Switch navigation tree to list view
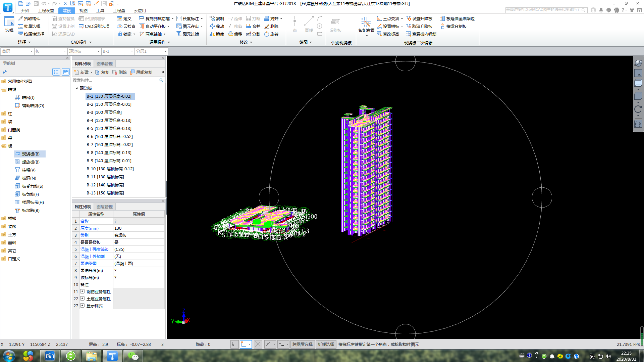The image size is (644, 362). tap(56, 72)
